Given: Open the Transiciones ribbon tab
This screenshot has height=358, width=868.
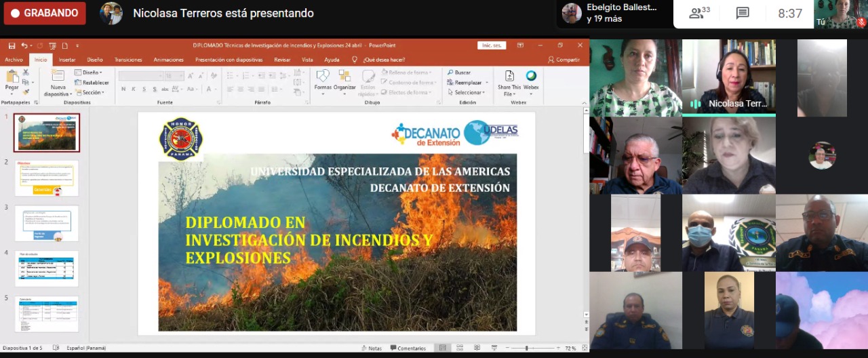Looking at the screenshot, I should 128,60.
